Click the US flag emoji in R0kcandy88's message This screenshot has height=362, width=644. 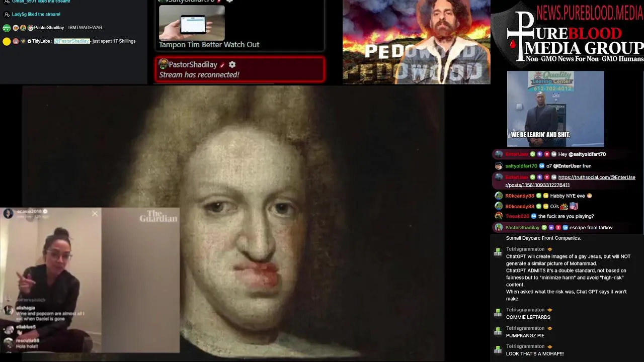573,206
